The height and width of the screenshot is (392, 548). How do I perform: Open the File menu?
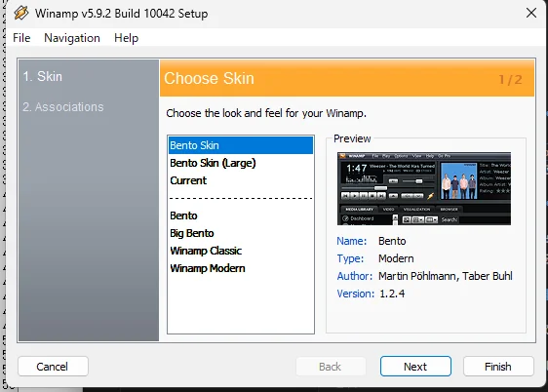21,38
